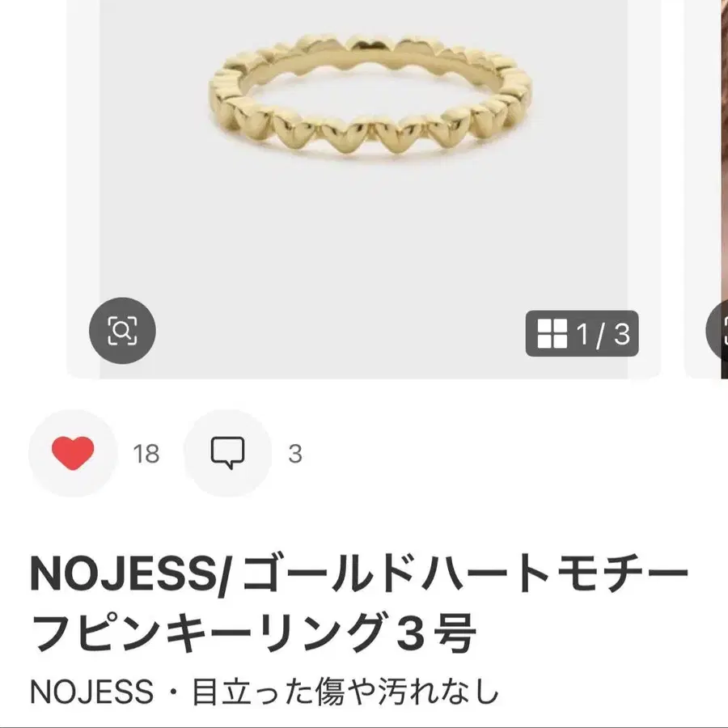Open NOJESS brand link below title
Viewport: 728px width, 728px height.
pyautogui.click(x=91, y=692)
